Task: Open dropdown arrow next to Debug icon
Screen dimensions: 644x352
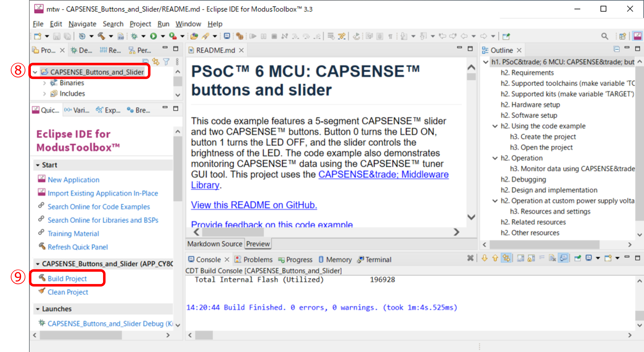Action: 144,36
